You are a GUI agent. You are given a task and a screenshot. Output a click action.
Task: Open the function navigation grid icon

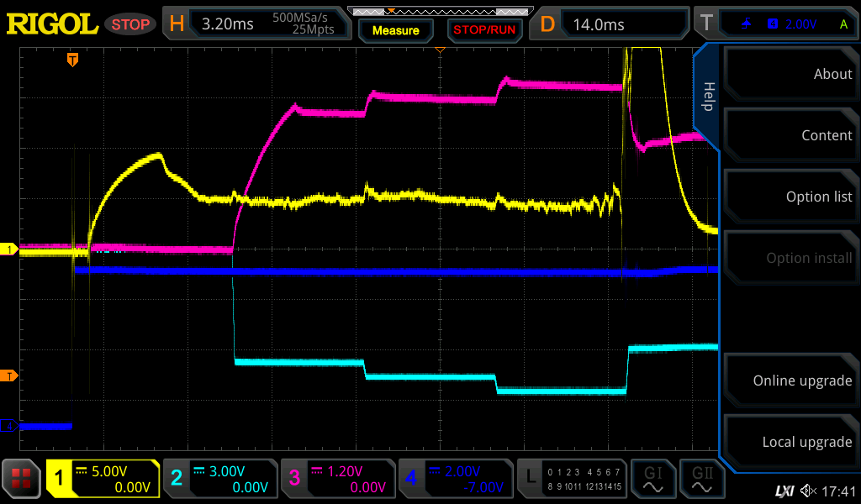point(22,480)
